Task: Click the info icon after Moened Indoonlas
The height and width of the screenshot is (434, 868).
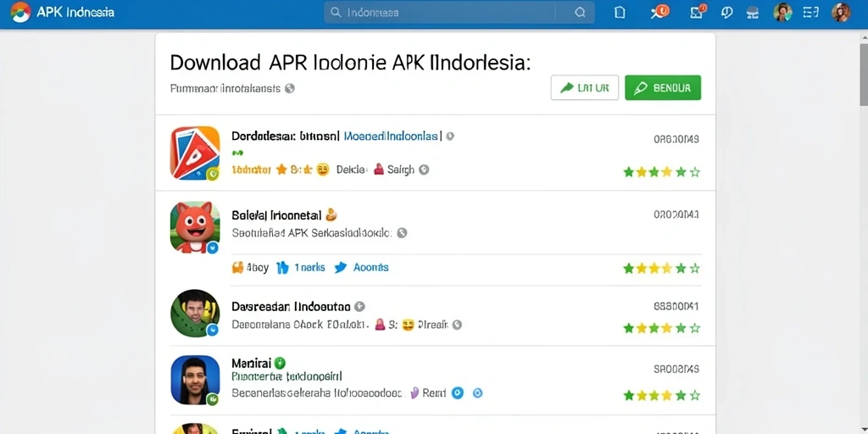Action: (450, 136)
